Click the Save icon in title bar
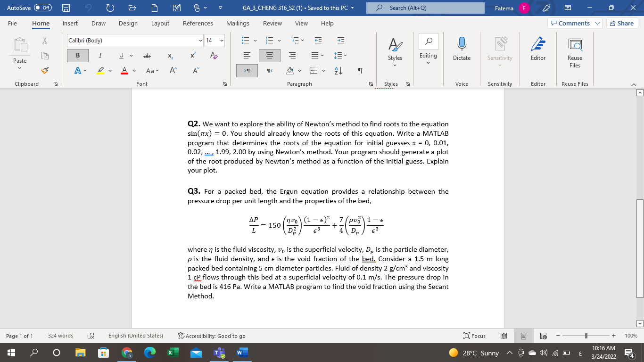644x362 pixels. pyautogui.click(x=67, y=8)
